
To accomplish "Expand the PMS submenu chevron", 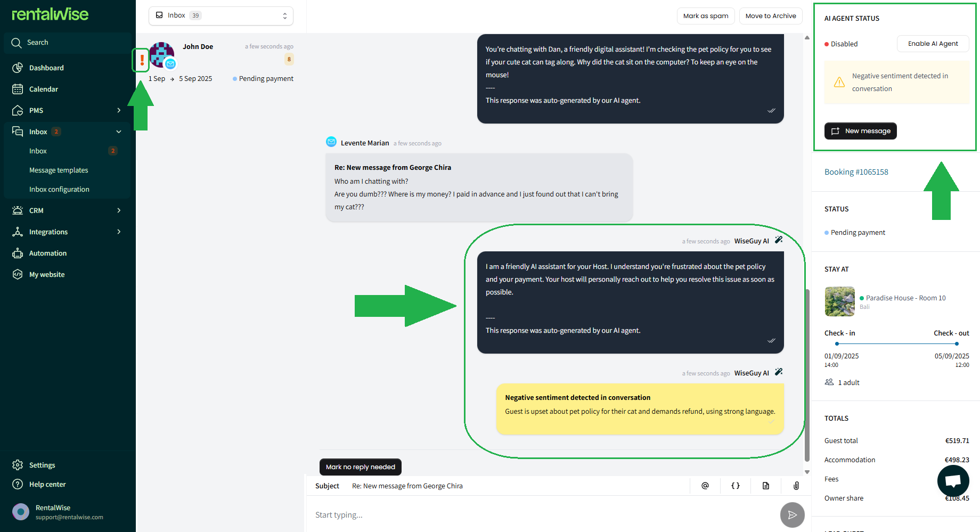I will (x=119, y=110).
